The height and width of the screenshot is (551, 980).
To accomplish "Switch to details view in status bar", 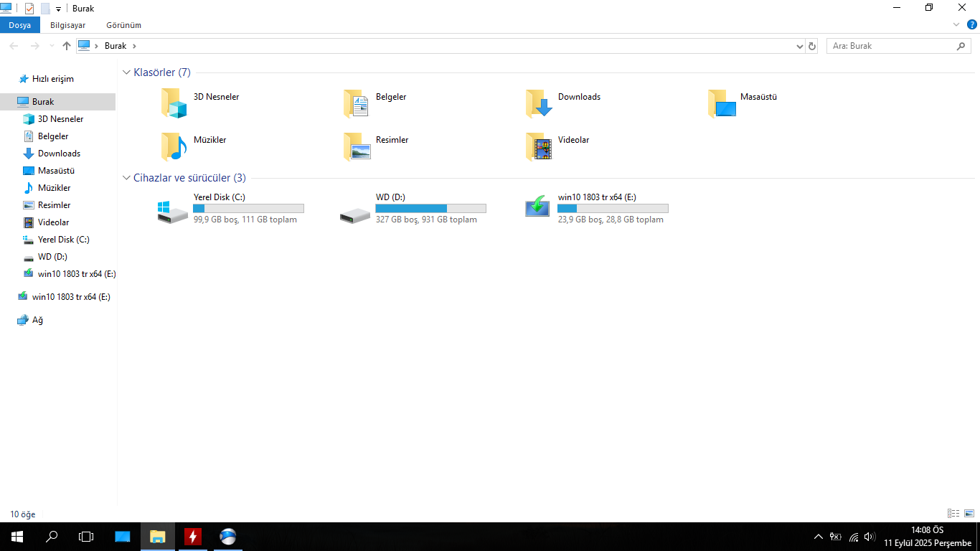I will [x=953, y=514].
